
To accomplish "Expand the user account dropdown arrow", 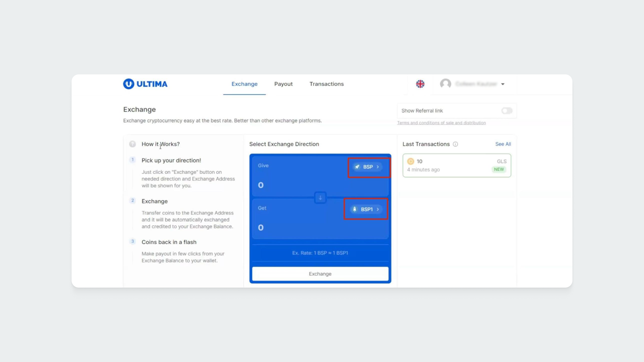I will pyautogui.click(x=503, y=84).
